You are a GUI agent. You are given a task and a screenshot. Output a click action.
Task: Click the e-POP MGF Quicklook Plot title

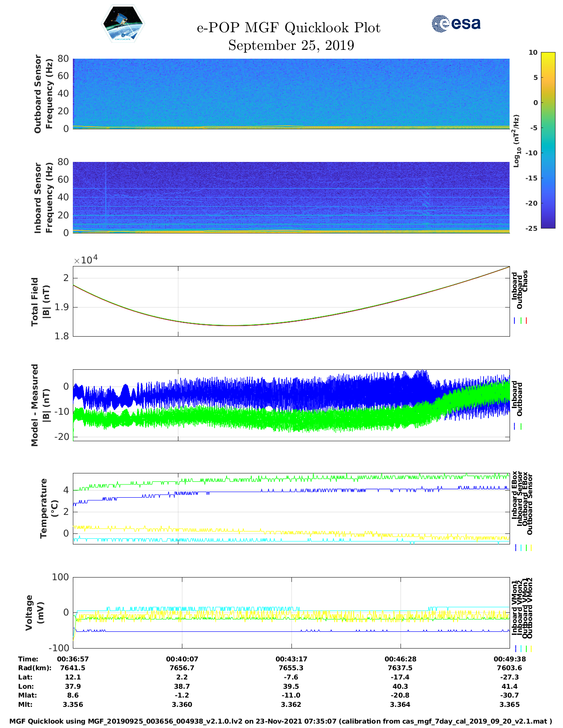point(288,28)
